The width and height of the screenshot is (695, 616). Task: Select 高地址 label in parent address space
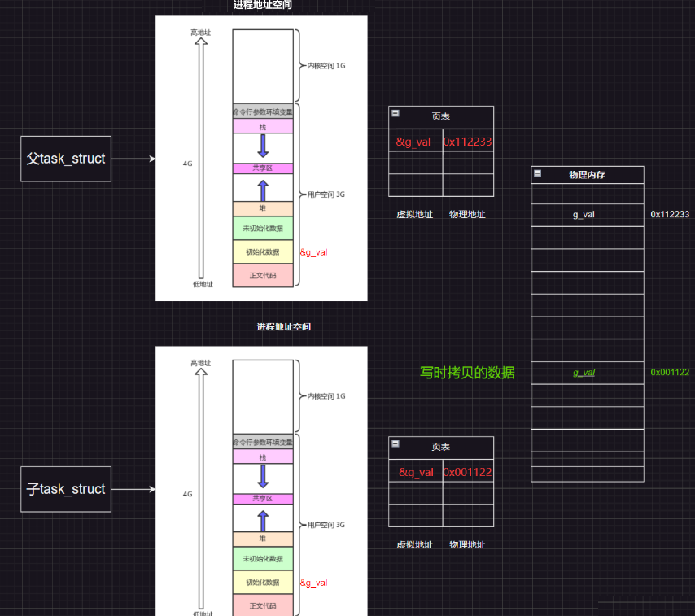[201, 33]
